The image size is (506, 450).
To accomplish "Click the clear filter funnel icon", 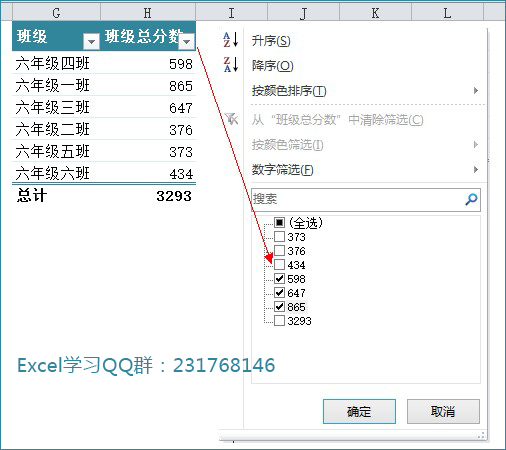I will click(x=231, y=119).
